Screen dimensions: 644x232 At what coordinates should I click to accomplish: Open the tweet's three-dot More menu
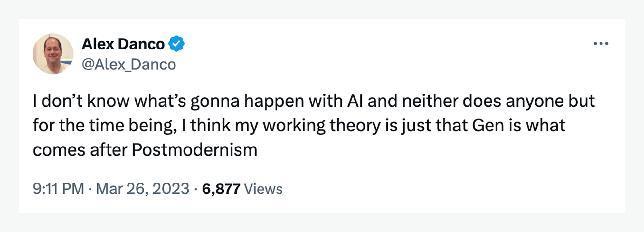click(601, 44)
